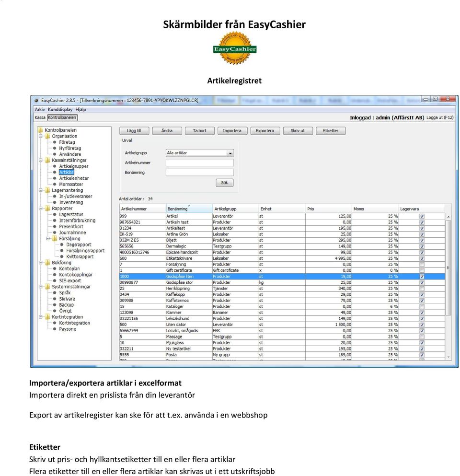Select Dagsrapport in the tree
The width and height of the screenshot is (460, 476).
point(79,244)
